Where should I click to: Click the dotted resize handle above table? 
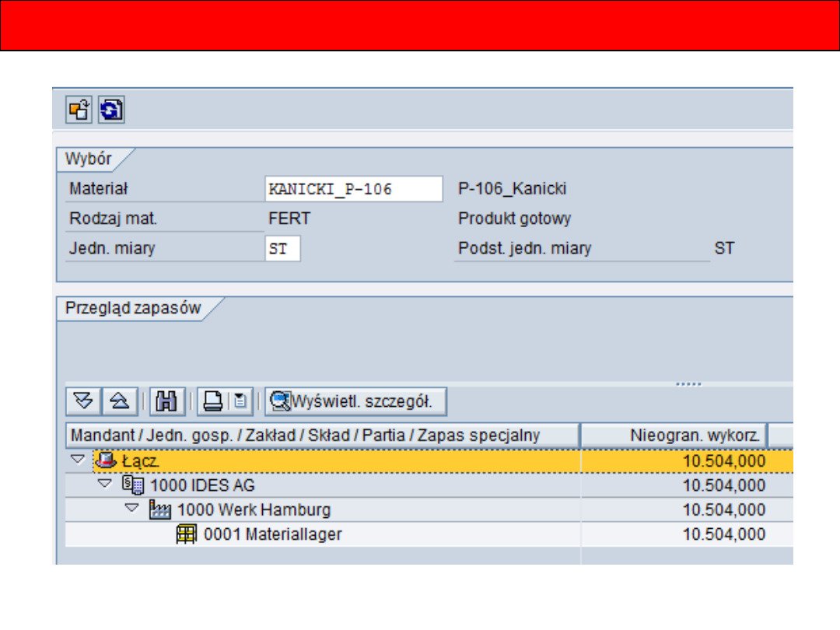(x=688, y=383)
